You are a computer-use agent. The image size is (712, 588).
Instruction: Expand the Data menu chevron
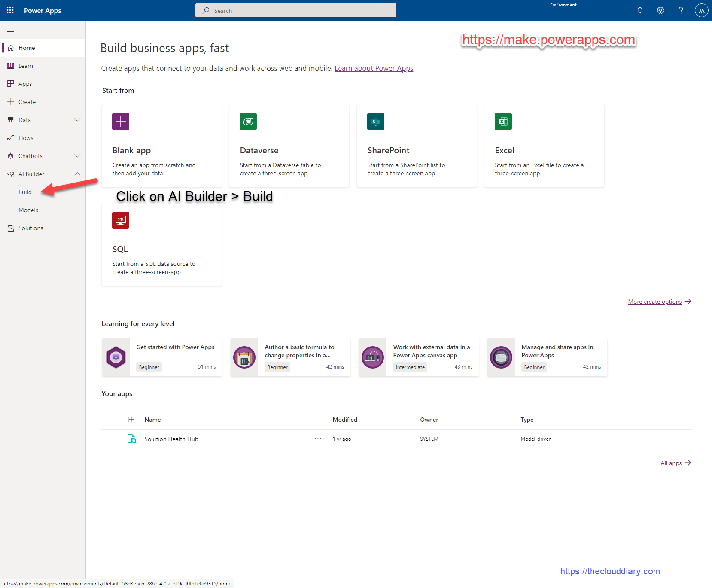coord(77,120)
